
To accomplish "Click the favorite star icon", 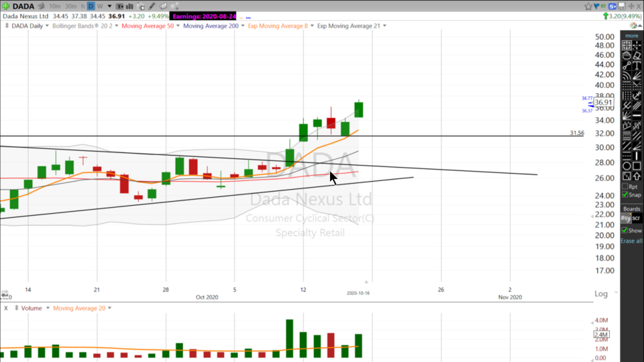I will tap(588, 6).
